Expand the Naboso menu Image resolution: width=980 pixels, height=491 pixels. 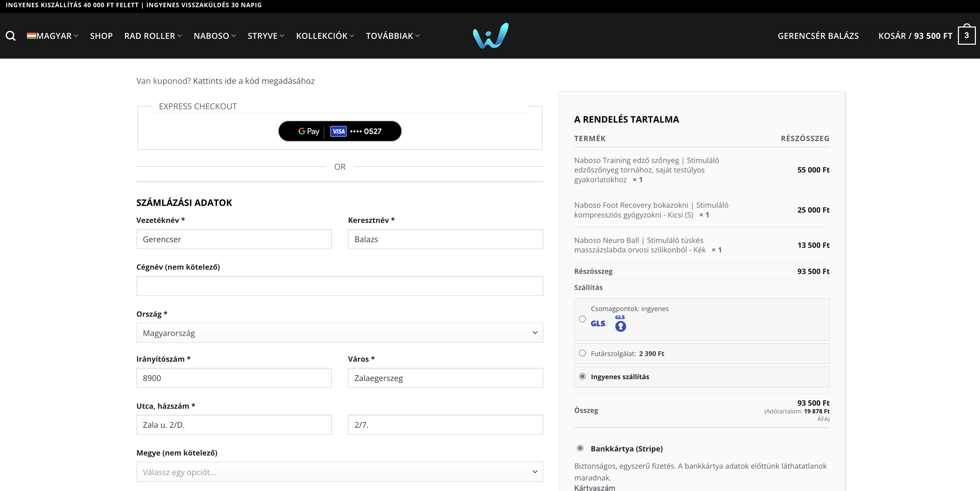[215, 36]
